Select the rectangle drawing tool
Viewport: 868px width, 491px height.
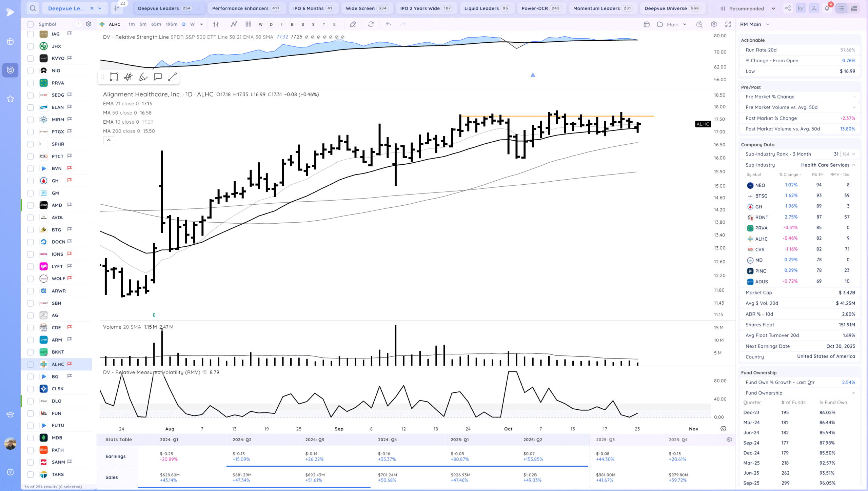[114, 77]
